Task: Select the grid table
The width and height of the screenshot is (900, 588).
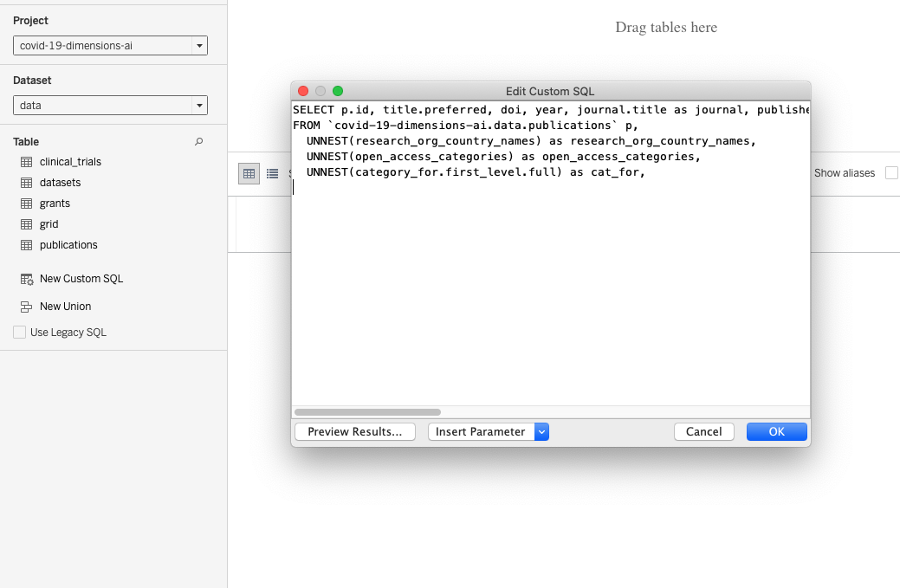Action: coord(49,223)
